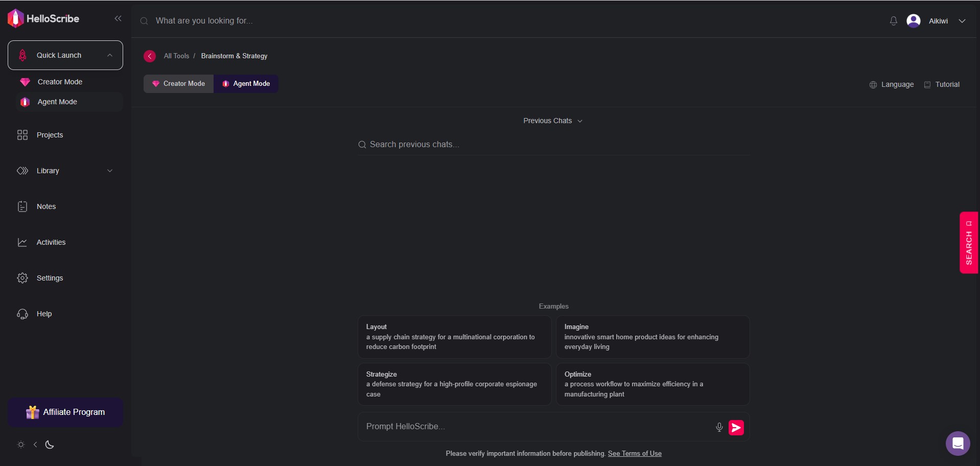
Task: Click the pink SEARCH side tab
Action: 969,243
